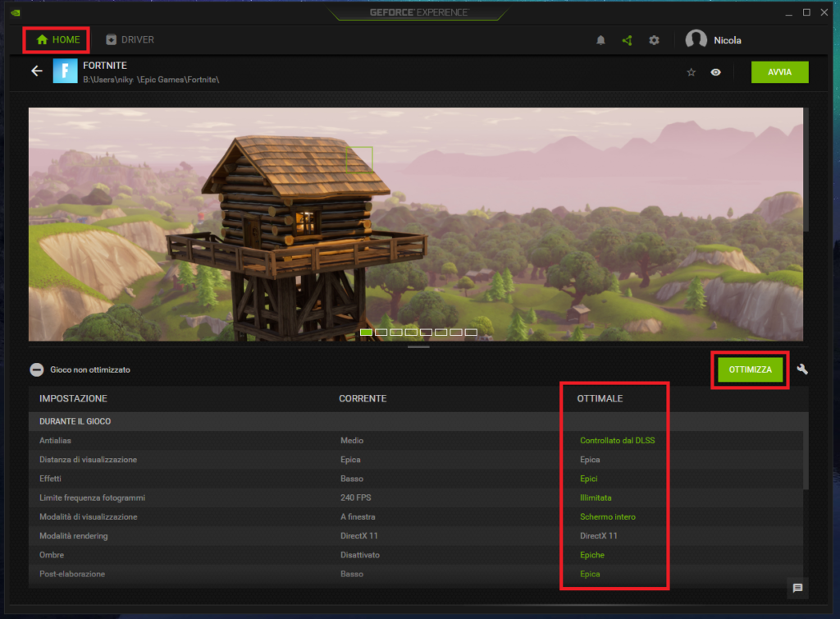The height and width of the screenshot is (619, 840).
Task: Select the first screenshot carousel indicator
Action: 366,332
